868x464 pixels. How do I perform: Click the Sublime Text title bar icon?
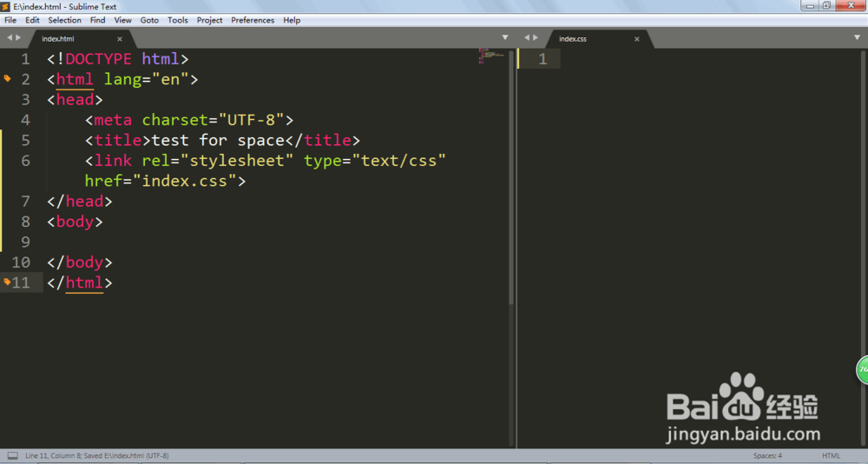(6, 6)
